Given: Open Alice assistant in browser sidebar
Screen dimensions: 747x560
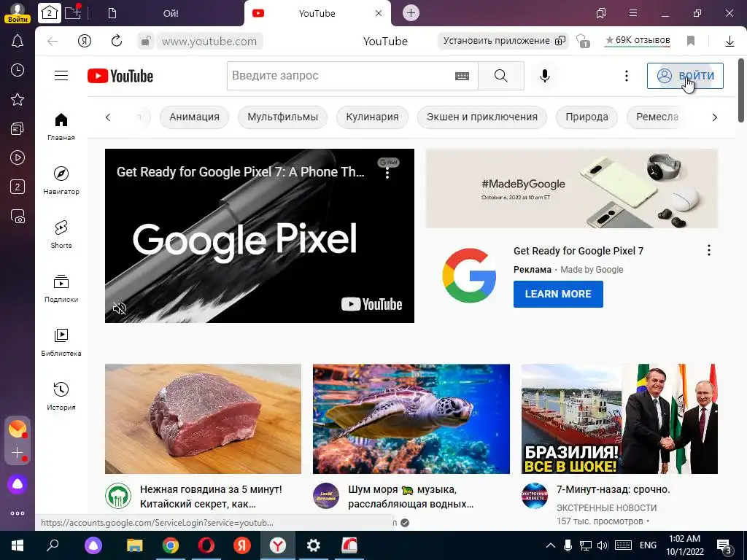Looking at the screenshot, I should (x=18, y=484).
